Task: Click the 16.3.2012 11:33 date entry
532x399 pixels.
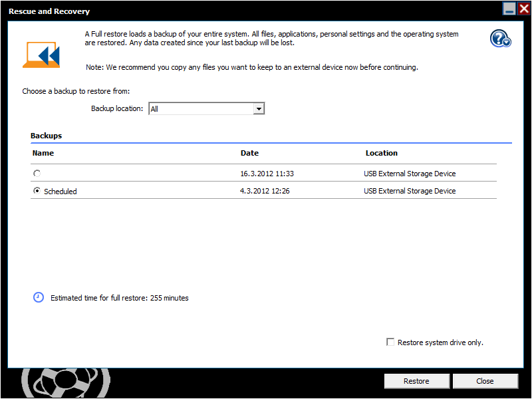Action: tap(267, 174)
